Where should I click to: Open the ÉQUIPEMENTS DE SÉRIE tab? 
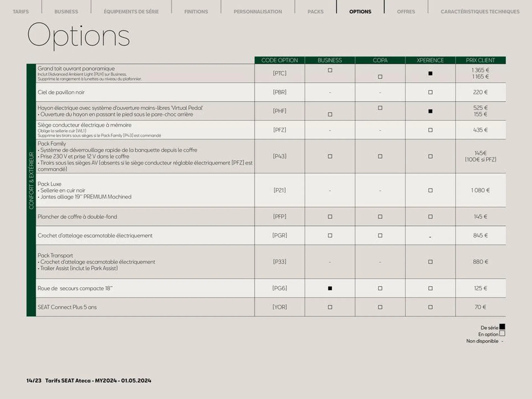pos(131,12)
